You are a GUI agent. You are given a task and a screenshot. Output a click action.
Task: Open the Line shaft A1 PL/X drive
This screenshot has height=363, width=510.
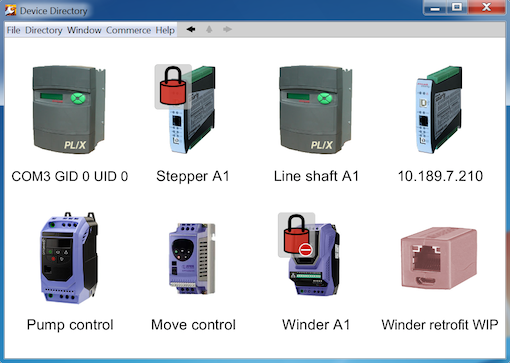pos(316,110)
